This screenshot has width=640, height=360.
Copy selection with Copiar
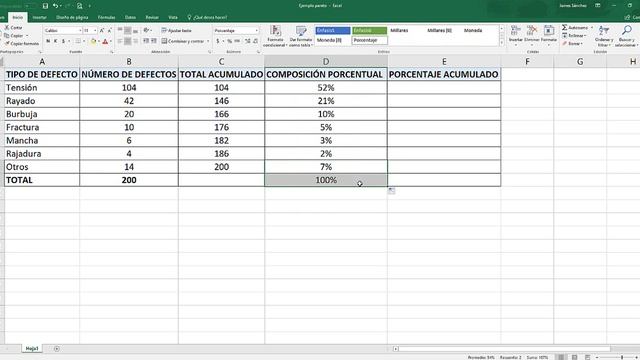tap(14, 36)
